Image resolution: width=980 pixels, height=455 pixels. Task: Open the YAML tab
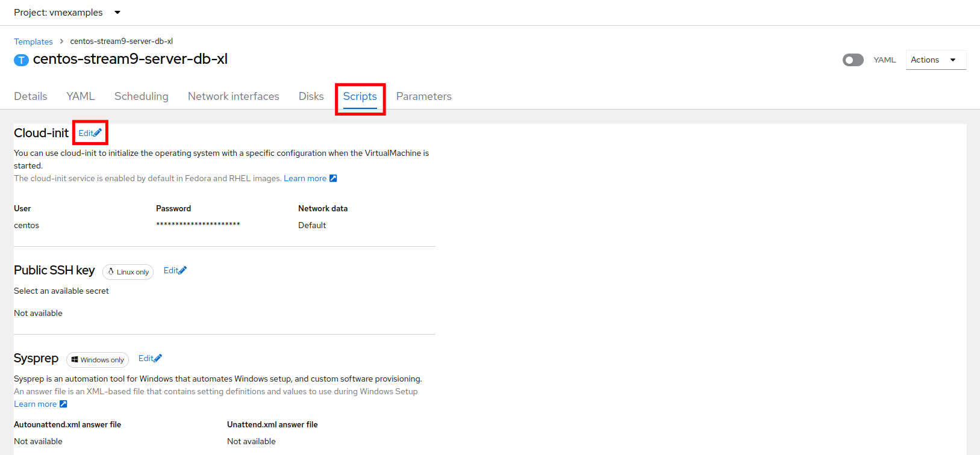(x=81, y=96)
